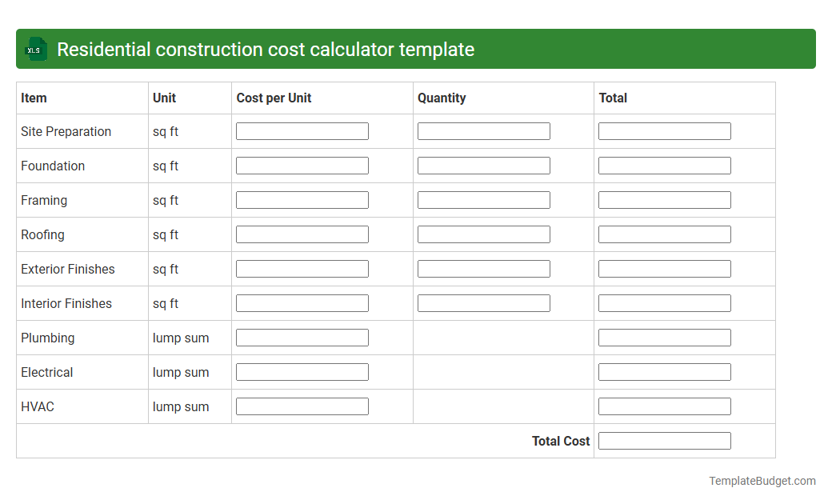Click the Total column header
This screenshot has height=504, width=832.
[613, 98]
